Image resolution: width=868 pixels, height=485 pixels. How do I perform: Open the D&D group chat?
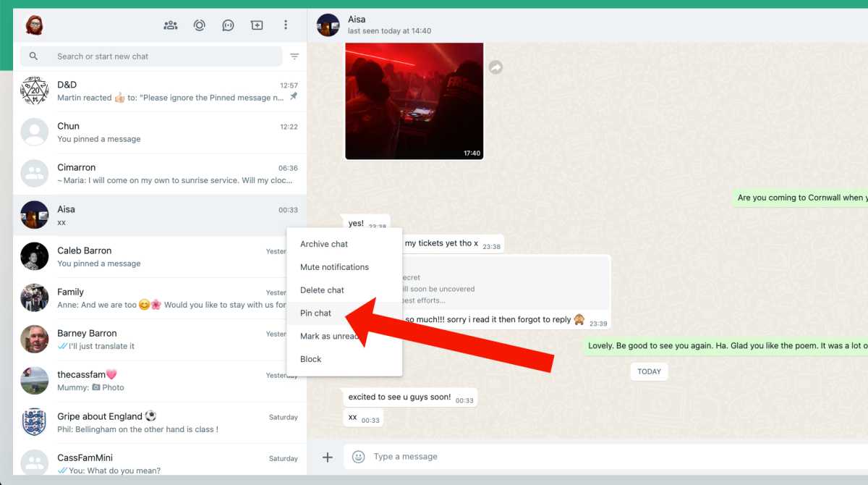coord(160,91)
